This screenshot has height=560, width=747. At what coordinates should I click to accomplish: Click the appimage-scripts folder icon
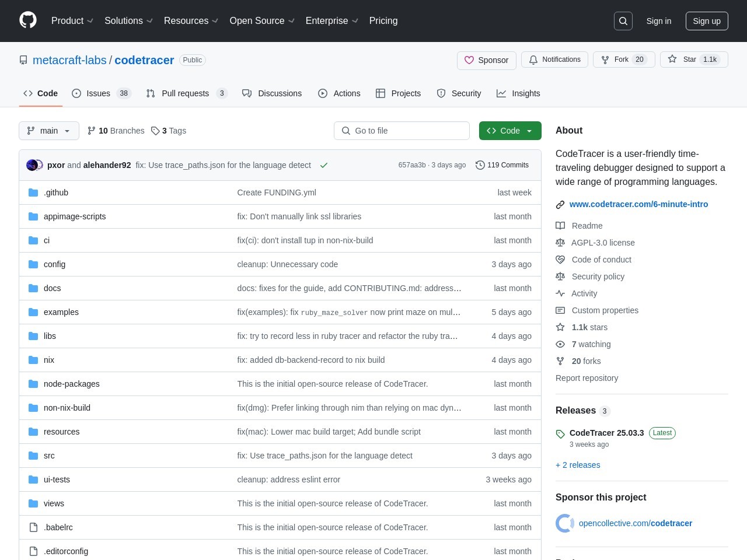33,216
